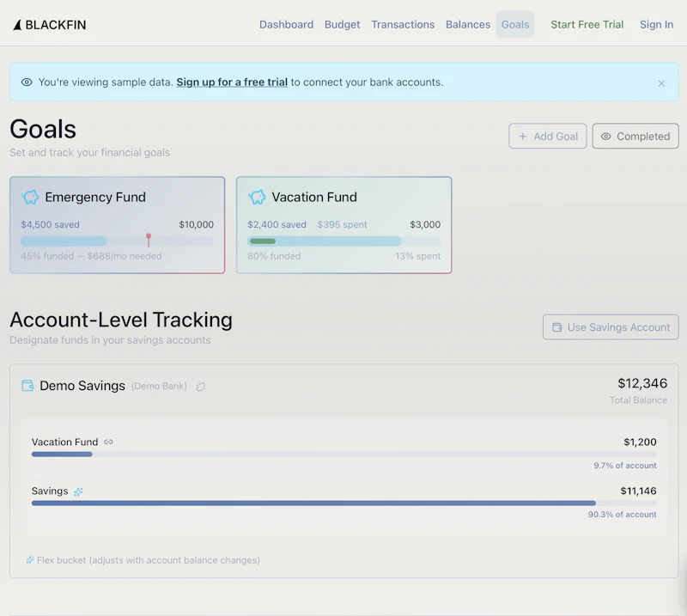Click the Vacation Fund piggy bank icon

point(257,197)
